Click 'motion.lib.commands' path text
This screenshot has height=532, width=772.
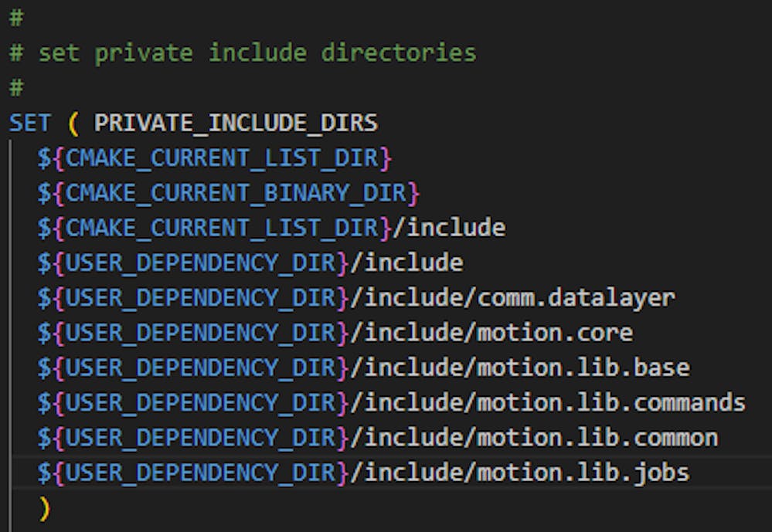click(x=612, y=402)
